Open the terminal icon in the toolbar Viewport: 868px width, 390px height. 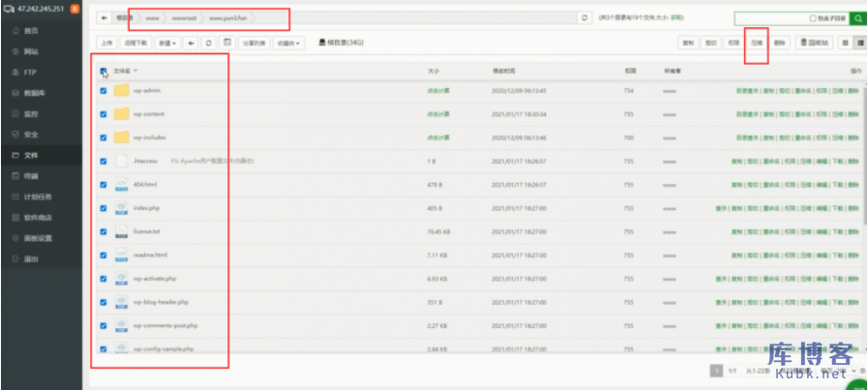click(226, 43)
